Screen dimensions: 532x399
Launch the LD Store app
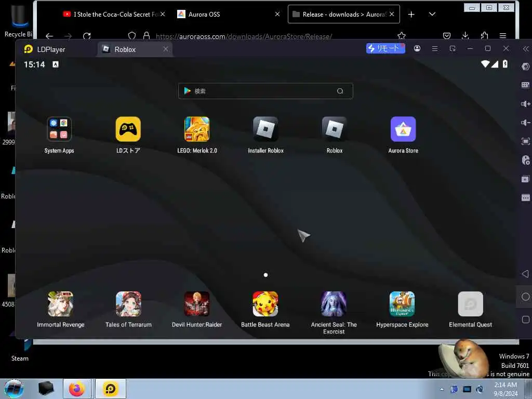128,129
